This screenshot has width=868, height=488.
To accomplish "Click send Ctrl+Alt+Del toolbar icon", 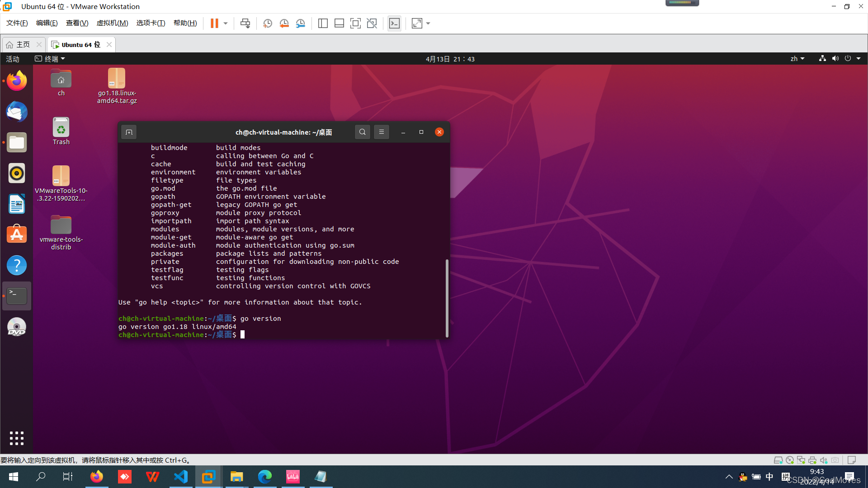I will (245, 23).
